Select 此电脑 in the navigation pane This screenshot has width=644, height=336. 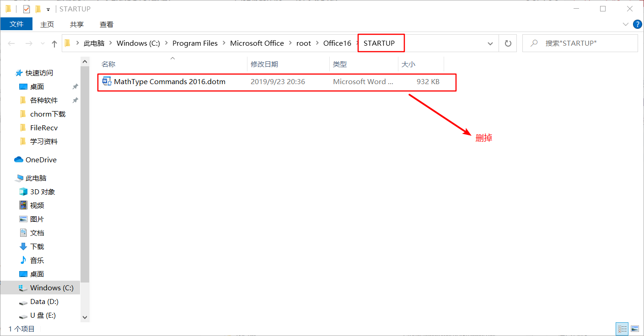tap(36, 178)
